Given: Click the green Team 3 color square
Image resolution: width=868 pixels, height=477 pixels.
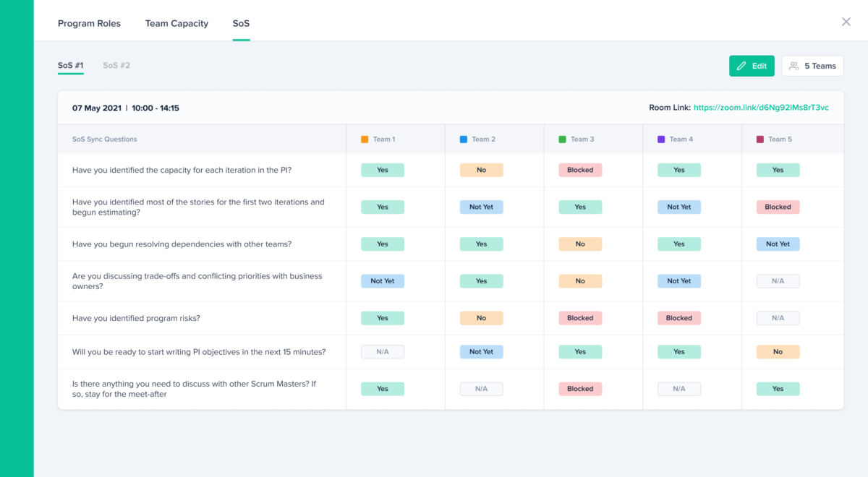Looking at the screenshot, I should point(563,139).
